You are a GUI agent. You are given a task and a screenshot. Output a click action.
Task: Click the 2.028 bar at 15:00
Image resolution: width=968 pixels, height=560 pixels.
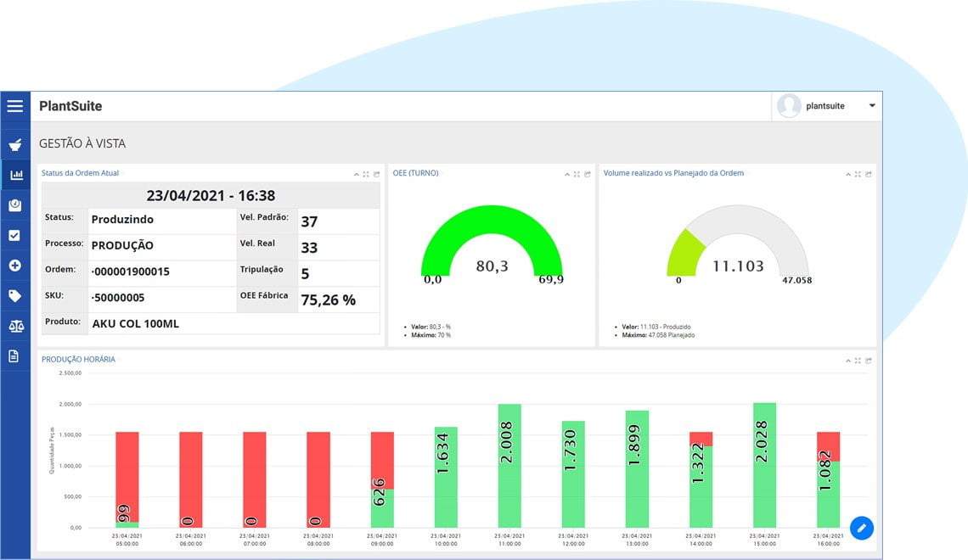click(764, 465)
